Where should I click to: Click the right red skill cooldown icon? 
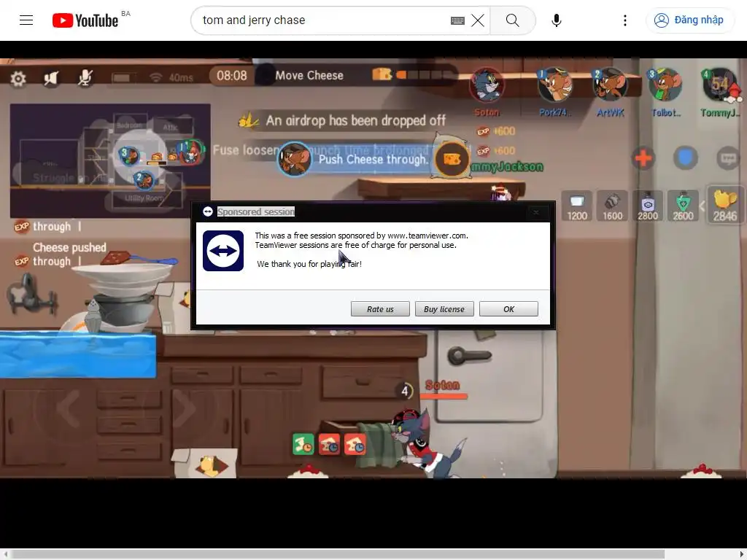click(x=355, y=444)
